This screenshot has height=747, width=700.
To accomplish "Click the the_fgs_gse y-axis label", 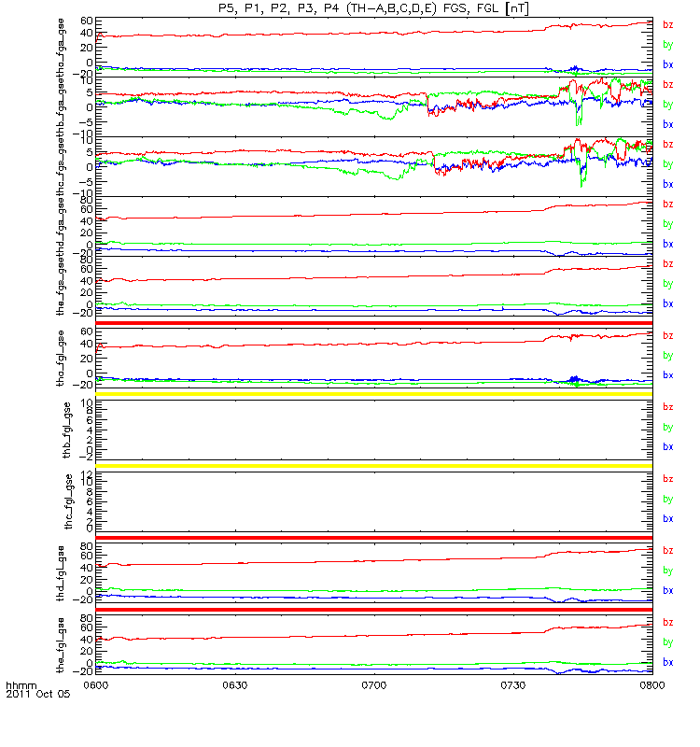I will [x=61, y=288].
